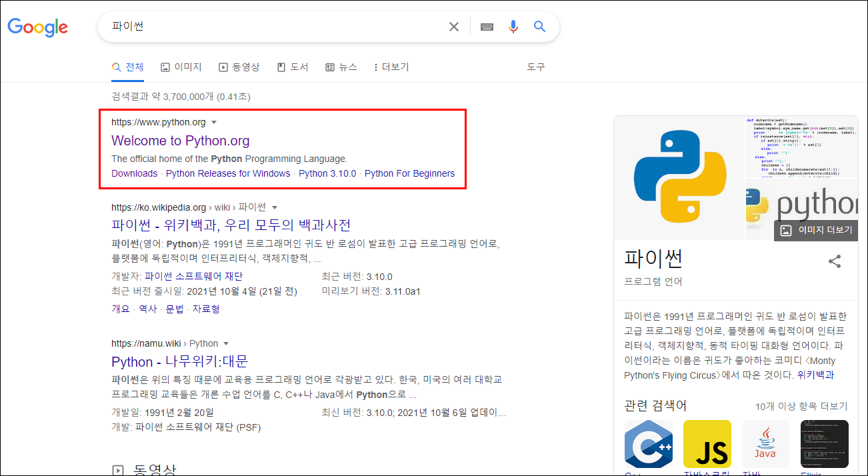Viewport: 868px width, 476px height.
Task: Click the 프로그램 언어 subtitle in panel
Action: (653, 281)
